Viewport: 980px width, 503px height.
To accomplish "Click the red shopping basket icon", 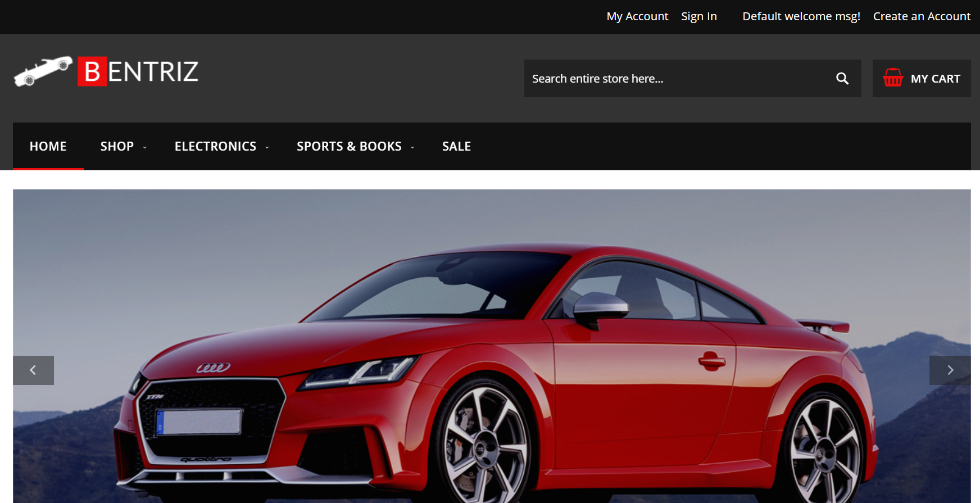I will click(892, 78).
